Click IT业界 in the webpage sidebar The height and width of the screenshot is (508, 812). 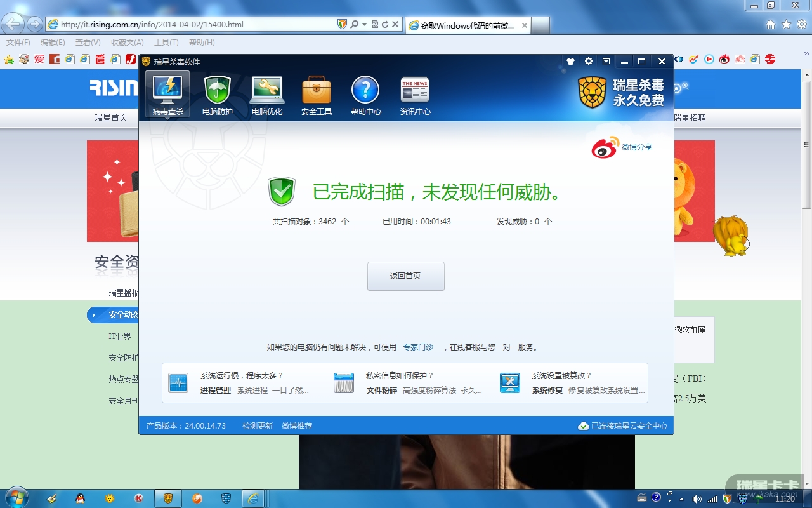point(120,337)
